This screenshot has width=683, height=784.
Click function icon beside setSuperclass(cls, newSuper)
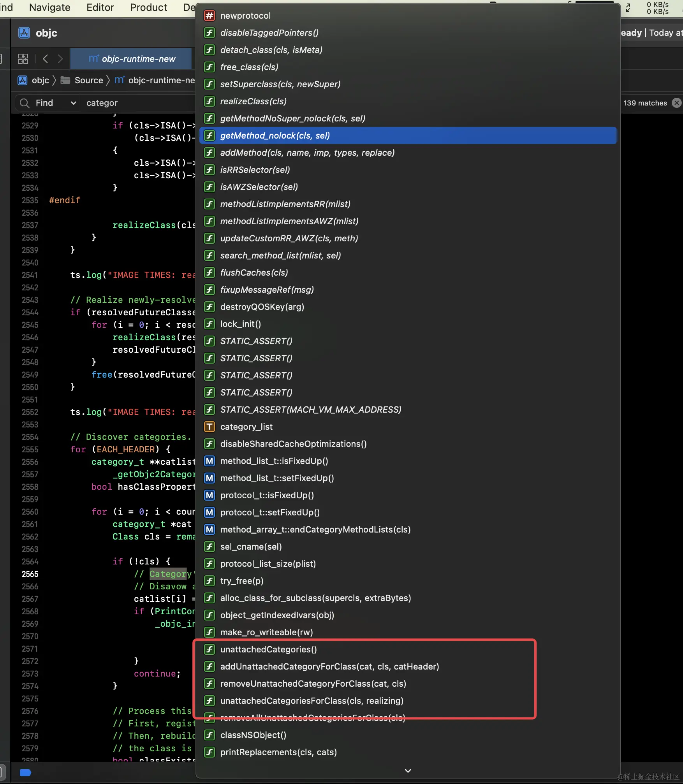pyautogui.click(x=209, y=84)
